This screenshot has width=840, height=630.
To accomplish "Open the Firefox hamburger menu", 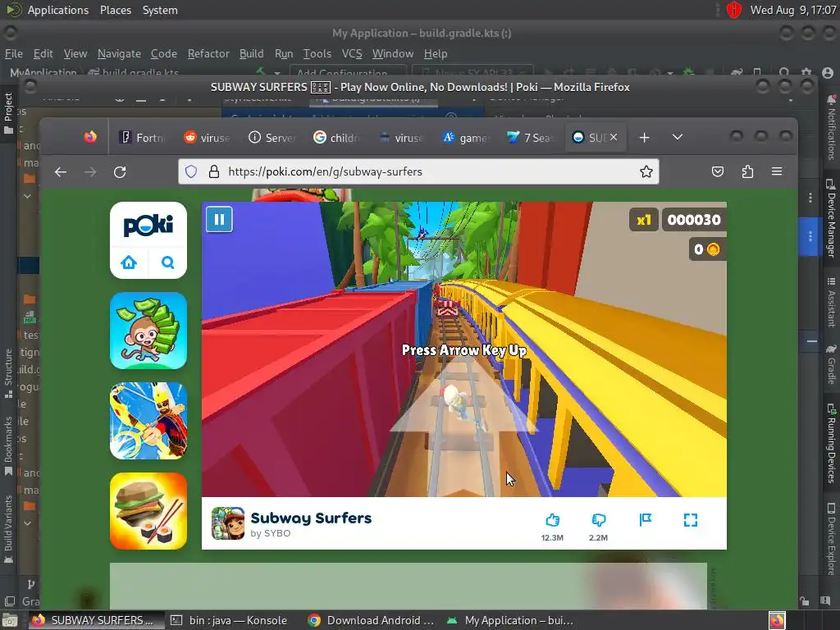I will pyautogui.click(x=777, y=171).
